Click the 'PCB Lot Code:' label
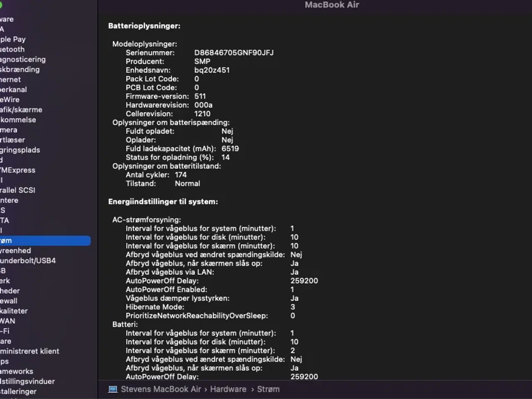Viewport: 532px width, 399px height. click(x=151, y=88)
